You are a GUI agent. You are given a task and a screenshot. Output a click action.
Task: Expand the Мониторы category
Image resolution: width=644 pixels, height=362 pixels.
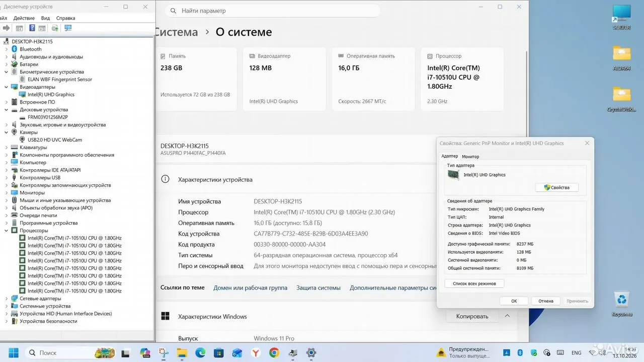tap(6, 192)
